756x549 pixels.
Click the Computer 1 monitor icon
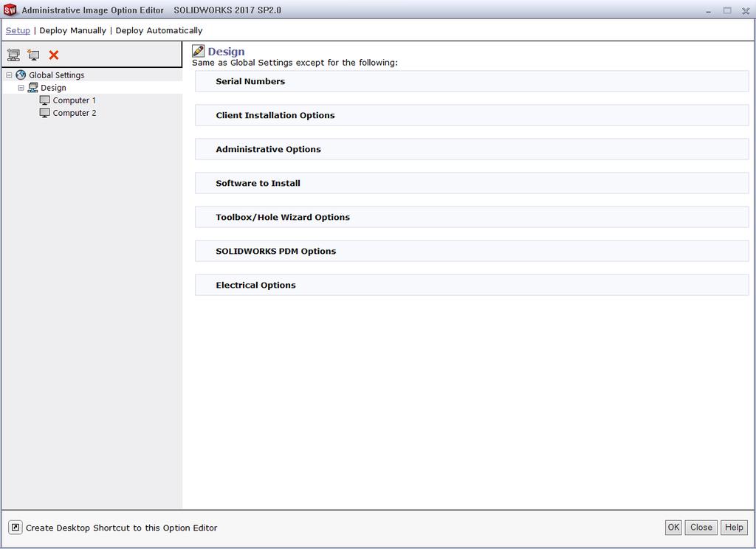pyautogui.click(x=45, y=100)
